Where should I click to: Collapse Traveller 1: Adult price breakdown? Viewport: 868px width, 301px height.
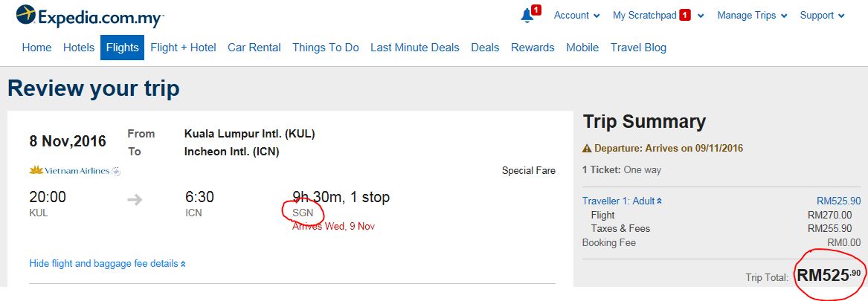(623, 201)
